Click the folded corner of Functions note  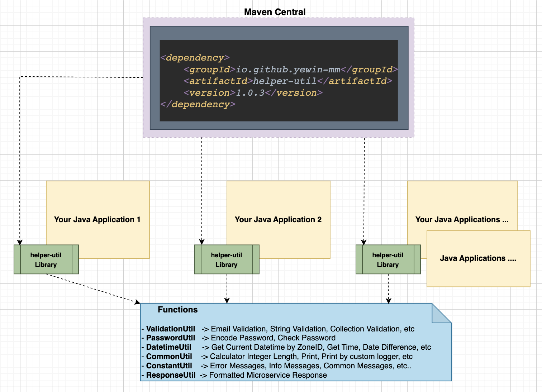coord(442,313)
